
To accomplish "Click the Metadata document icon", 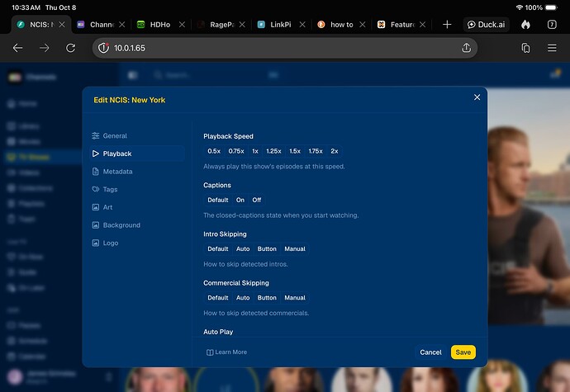I will pos(96,172).
